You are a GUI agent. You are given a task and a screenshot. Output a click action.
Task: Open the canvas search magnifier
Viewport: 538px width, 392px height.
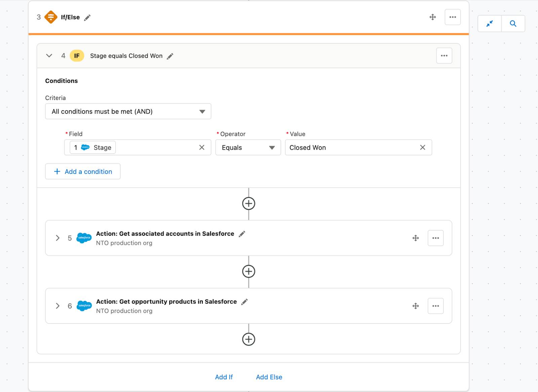pyautogui.click(x=513, y=24)
